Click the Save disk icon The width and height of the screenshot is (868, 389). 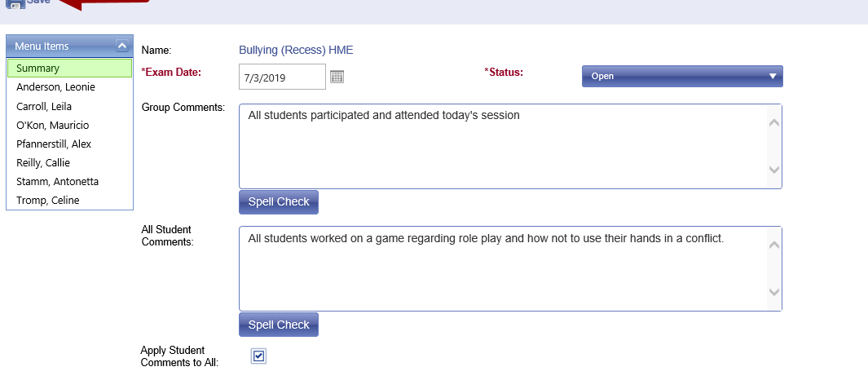click(15, 3)
